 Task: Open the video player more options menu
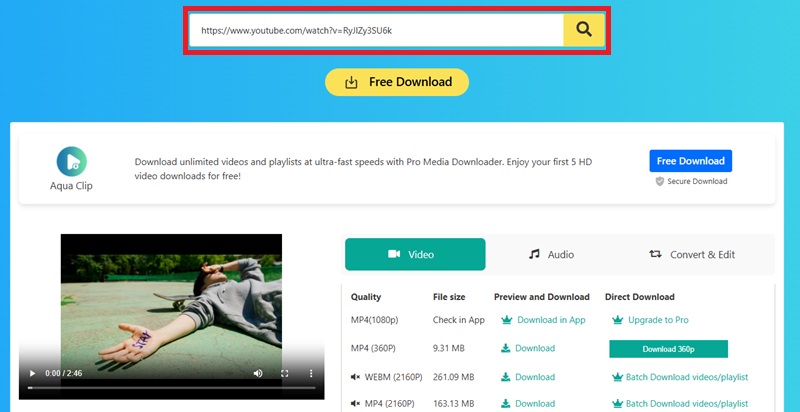311,373
